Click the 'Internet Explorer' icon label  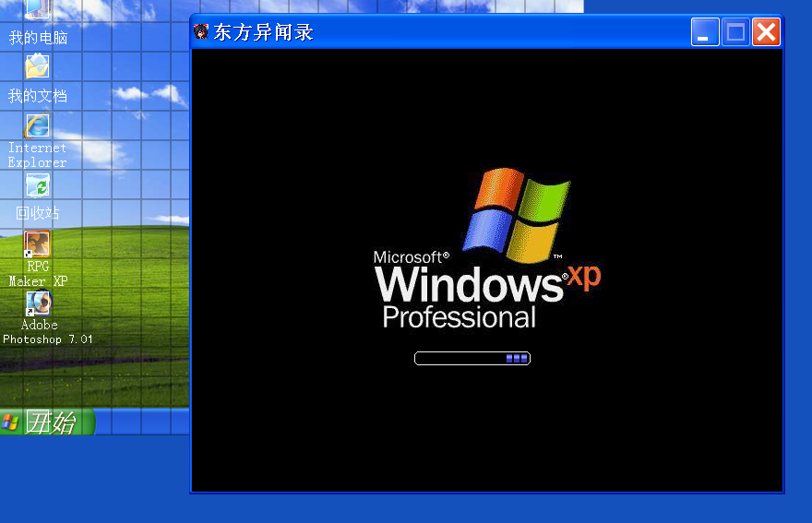[x=37, y=155]
